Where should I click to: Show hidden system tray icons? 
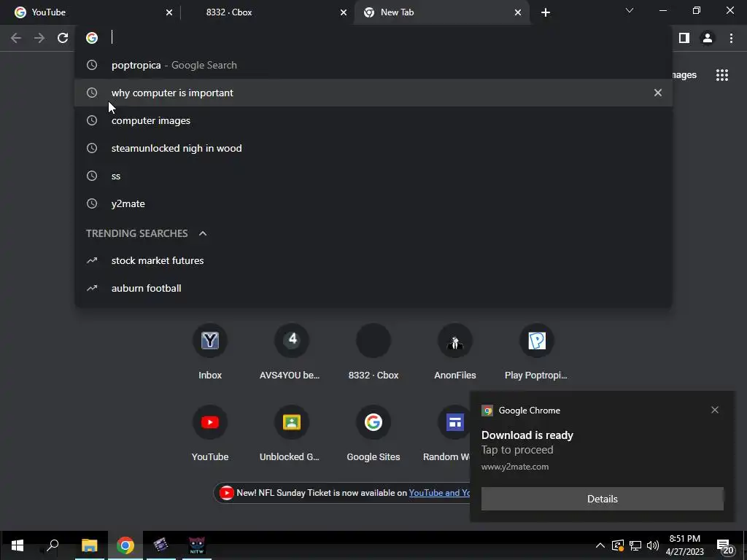600,545
